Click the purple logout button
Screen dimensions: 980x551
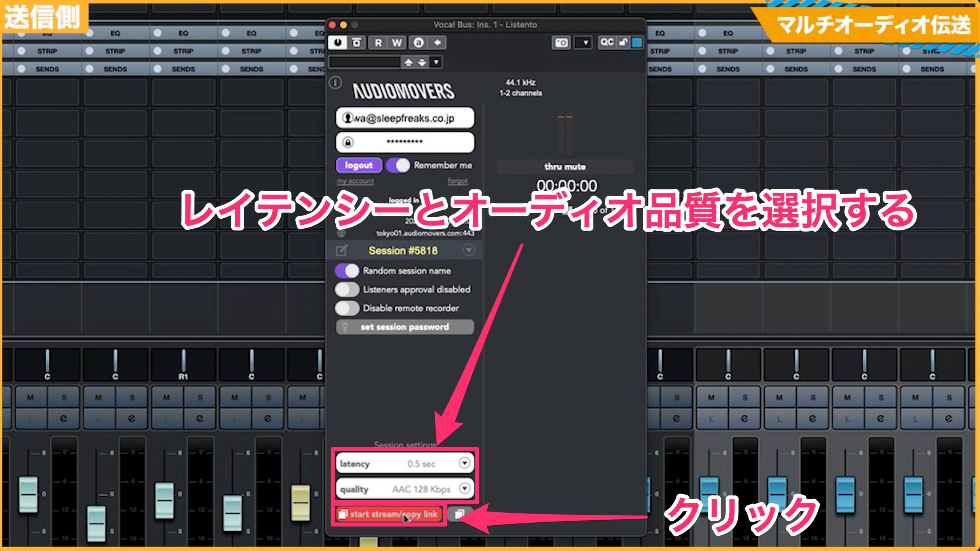coord(359,165)
